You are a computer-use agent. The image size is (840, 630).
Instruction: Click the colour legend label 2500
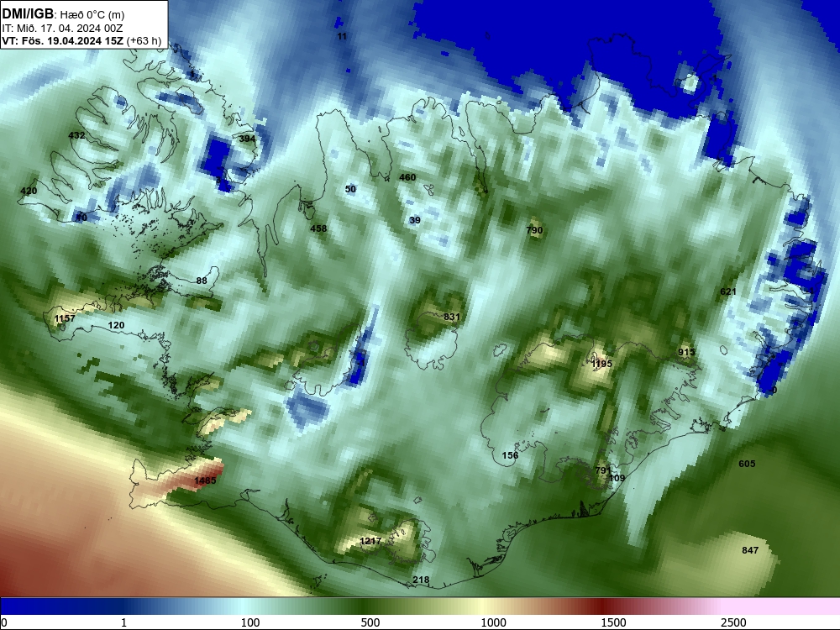733,622
